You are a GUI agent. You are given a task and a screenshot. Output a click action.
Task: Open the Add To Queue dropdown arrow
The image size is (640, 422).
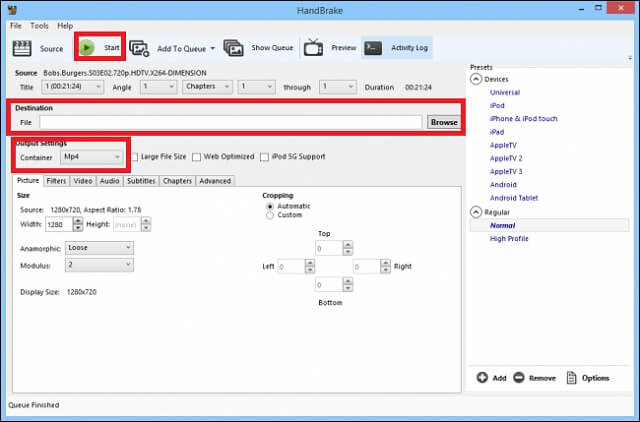(x=212, y=49)
